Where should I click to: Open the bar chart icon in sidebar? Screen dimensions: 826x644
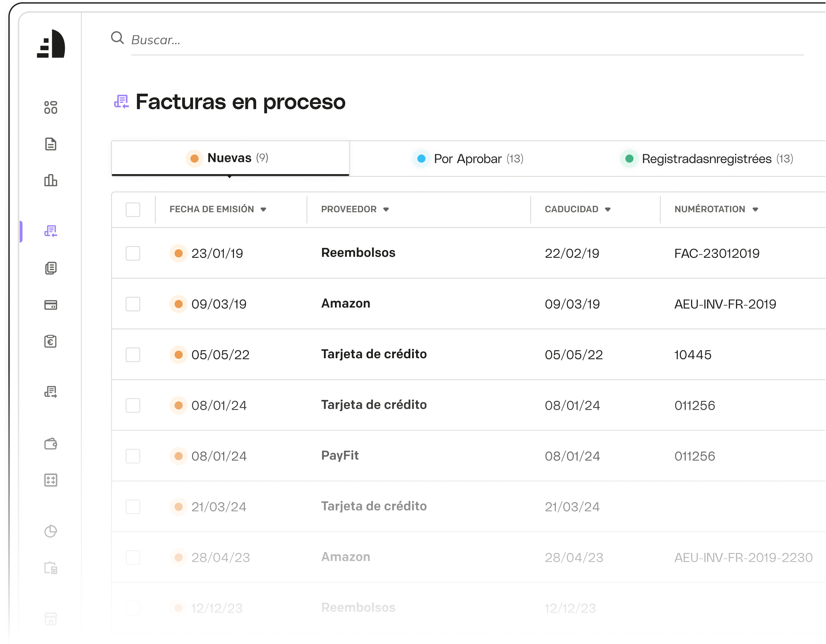coord(51,180)
